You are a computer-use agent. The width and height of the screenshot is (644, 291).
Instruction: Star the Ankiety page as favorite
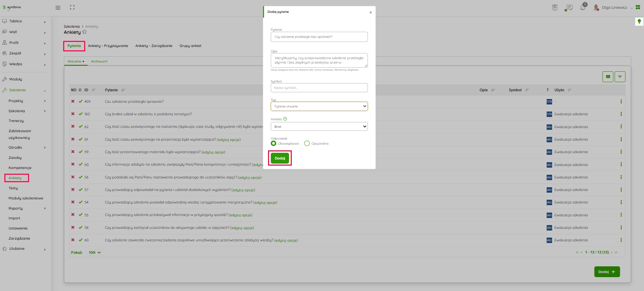[85, 32]
